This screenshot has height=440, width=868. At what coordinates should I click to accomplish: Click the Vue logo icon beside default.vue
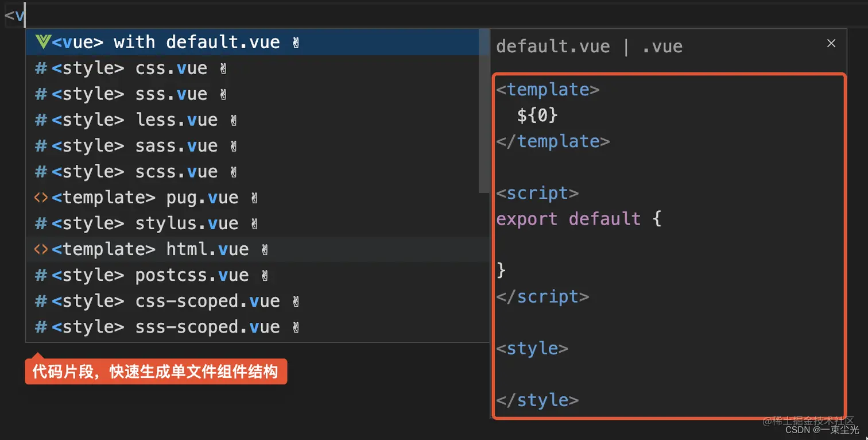42,42
